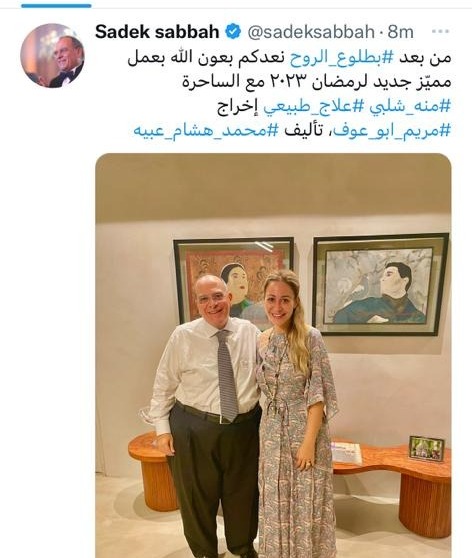
Task: Select the highlighted blue tab indicator at top
Action: coord(56,5)
